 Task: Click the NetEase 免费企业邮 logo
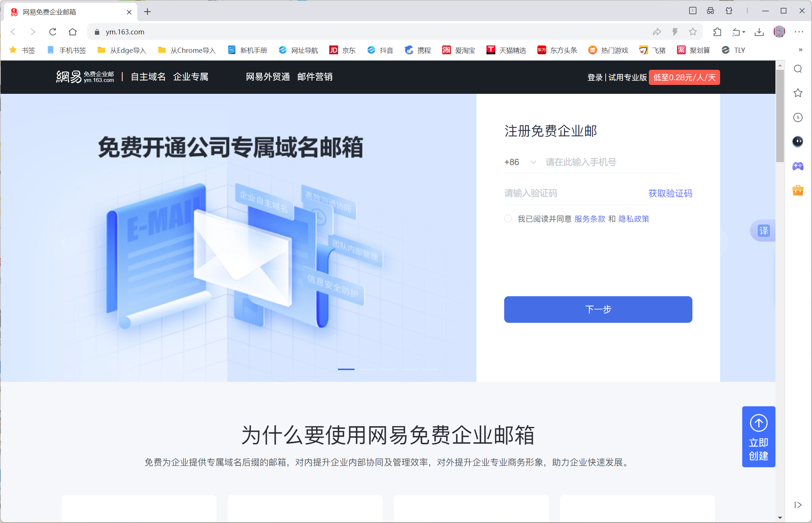point(85,77)
